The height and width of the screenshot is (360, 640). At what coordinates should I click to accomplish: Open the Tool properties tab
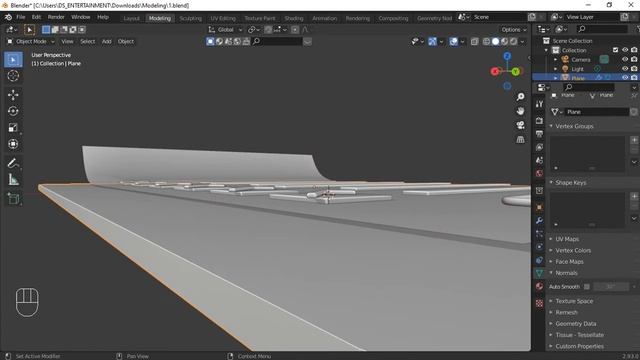tap(539, 104)
